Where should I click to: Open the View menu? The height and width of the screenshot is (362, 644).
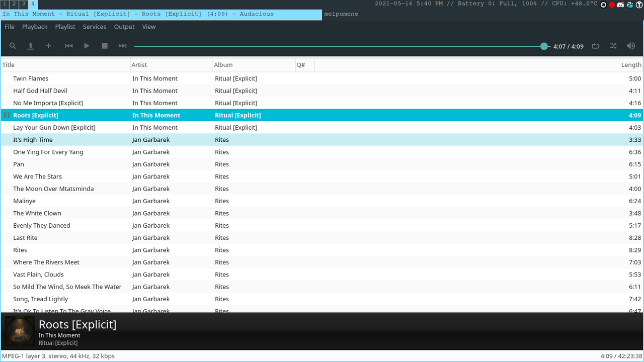tap(149, 27)
